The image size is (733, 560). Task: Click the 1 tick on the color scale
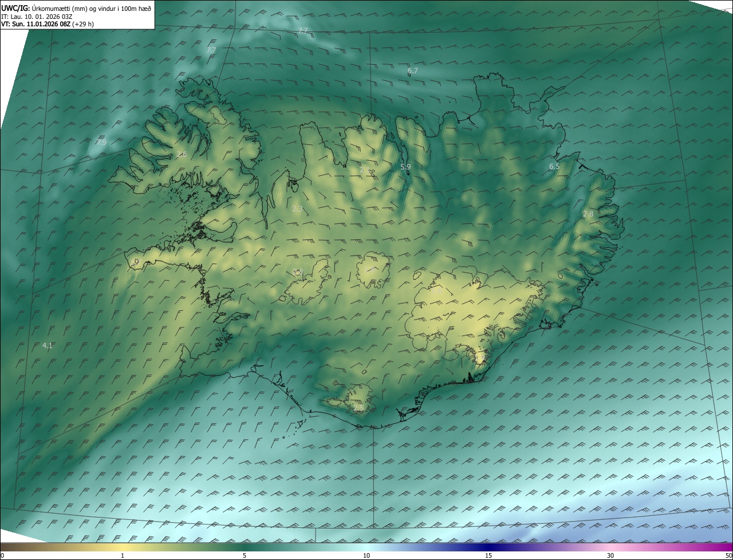123,555
